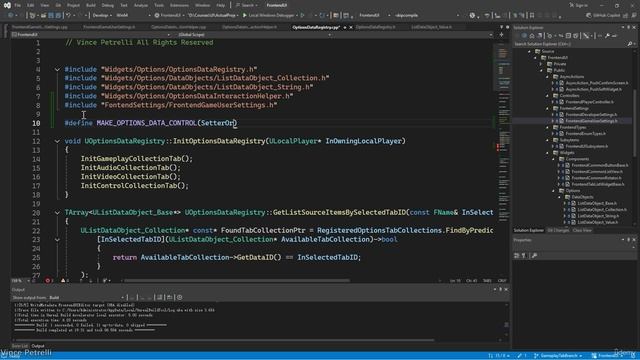Click the Undo toolbar icon
640x360 pixels.
(69, 15)
